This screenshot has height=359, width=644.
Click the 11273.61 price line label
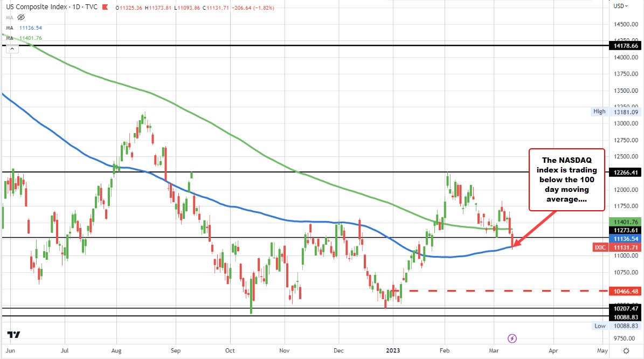pyautogui.click(x=626, y=230)
